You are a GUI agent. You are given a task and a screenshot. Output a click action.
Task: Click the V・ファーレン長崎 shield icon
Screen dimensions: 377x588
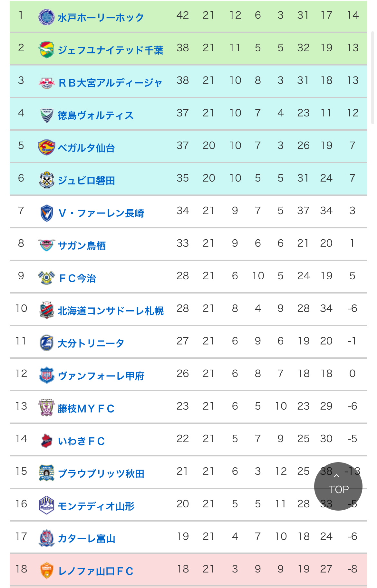(46, 213)
